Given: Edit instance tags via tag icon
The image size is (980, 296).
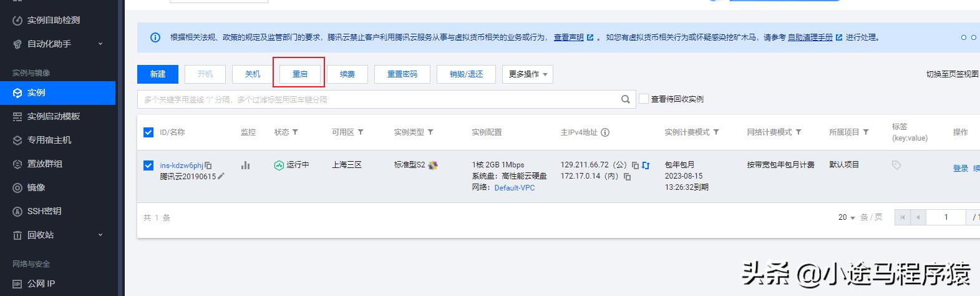Looking at the screenshot, I should click(x=896, y=165).
